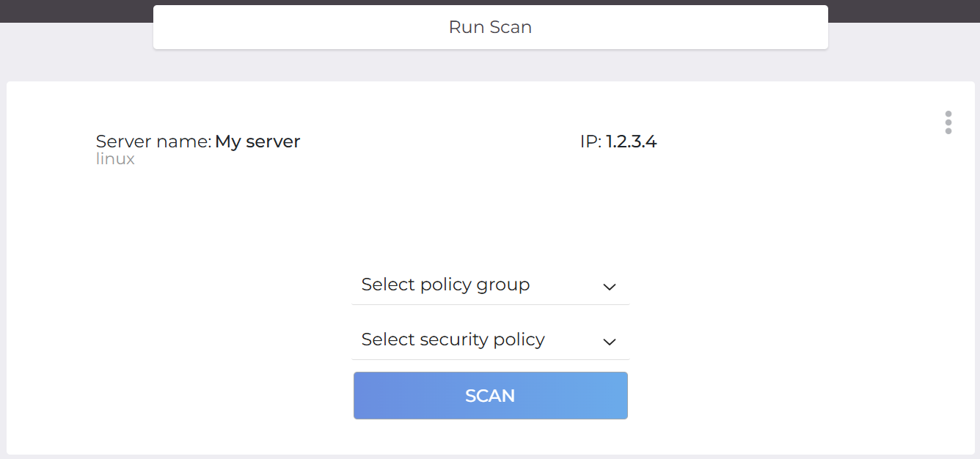This screenshot has height=459, width=980.
Task: Click the "Select security policy" placeholder text
Action: [x=453, y=339]
